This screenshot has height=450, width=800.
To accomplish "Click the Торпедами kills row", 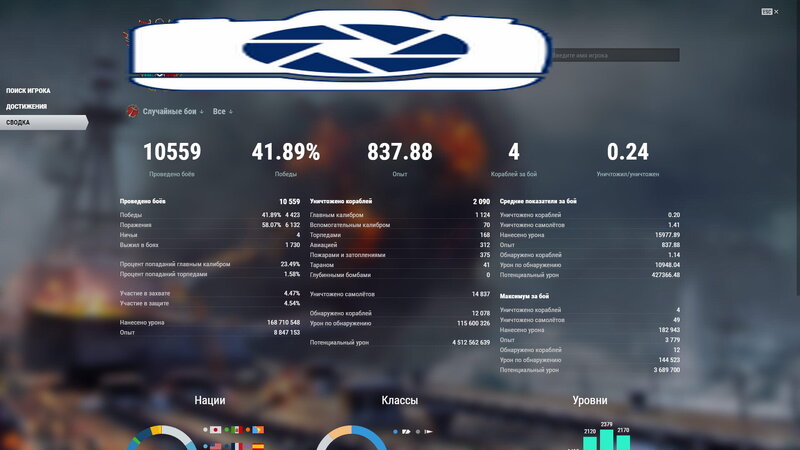I will (399, 235).
